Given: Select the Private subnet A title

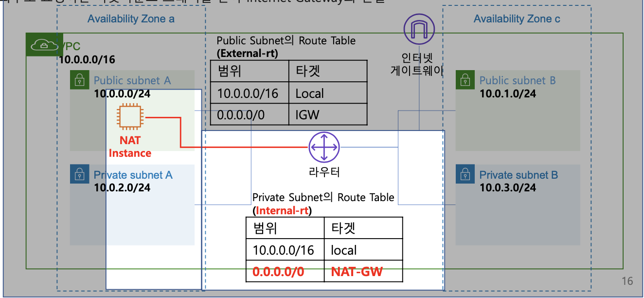Looking at the screenshot, I should tap(133, 175).
